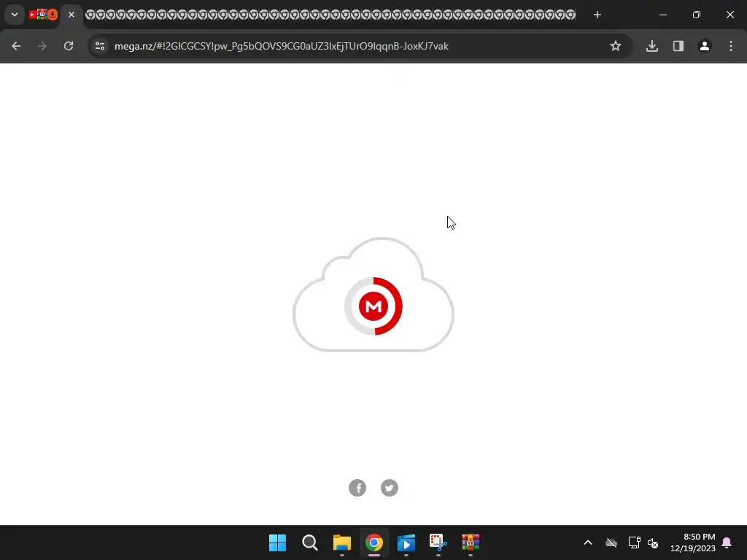Open Chrome downloads panel
This screenshot has height=560, width=747.
pyautogui.click(x=652, y=46)
